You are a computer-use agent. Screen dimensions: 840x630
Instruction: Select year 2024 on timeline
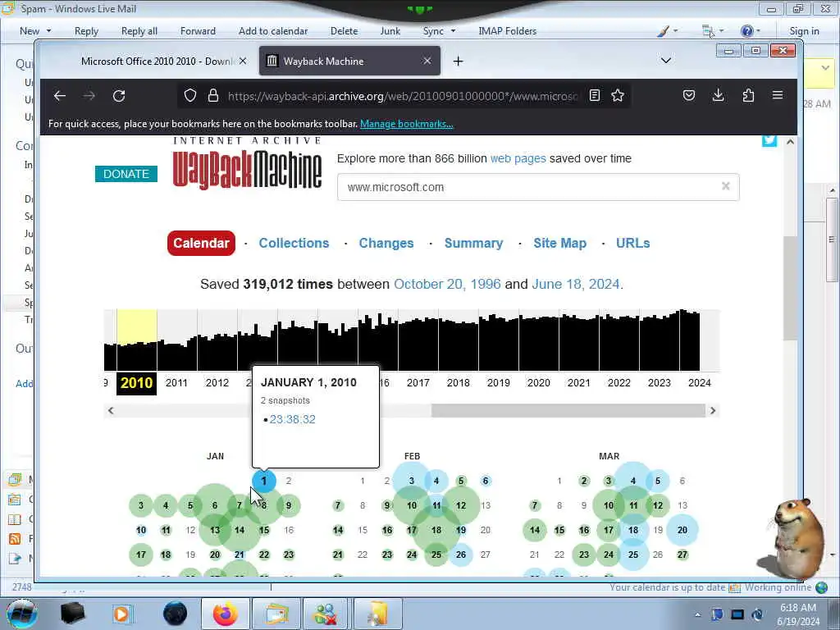coord(699,382)
